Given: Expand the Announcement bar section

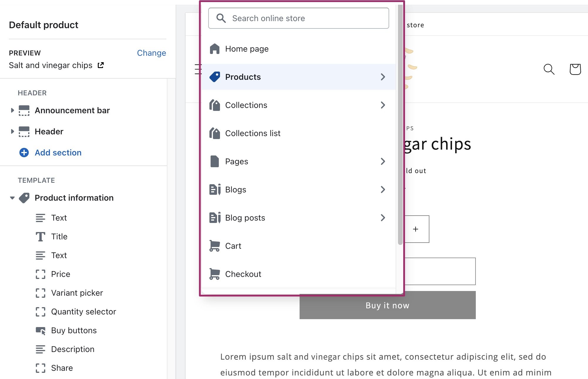Looking at the screenshot, I should (12, 110).
